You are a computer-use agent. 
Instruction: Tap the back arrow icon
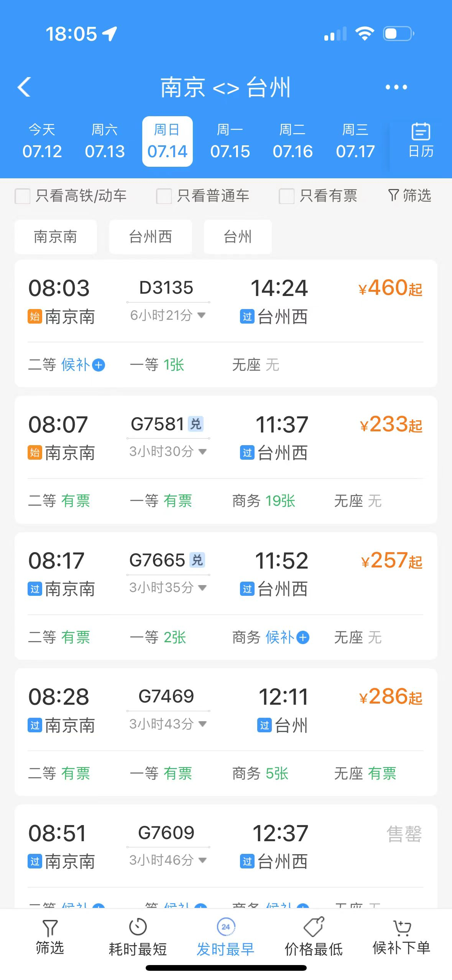point(24,87)
